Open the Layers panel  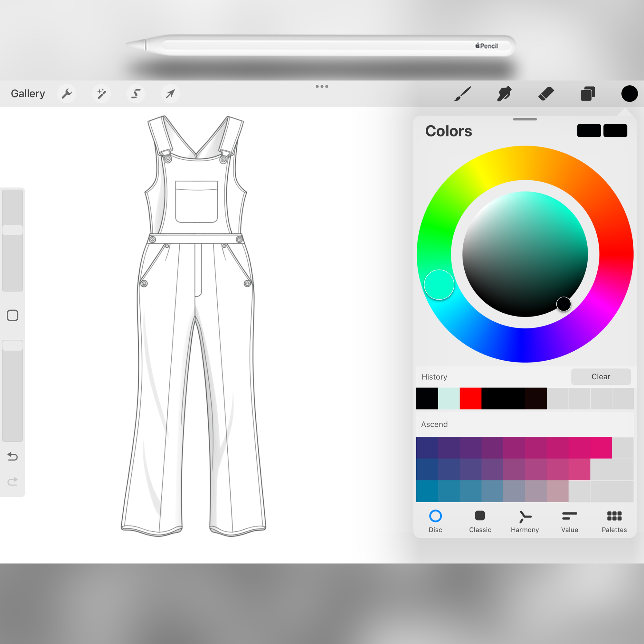coord(588,94)
